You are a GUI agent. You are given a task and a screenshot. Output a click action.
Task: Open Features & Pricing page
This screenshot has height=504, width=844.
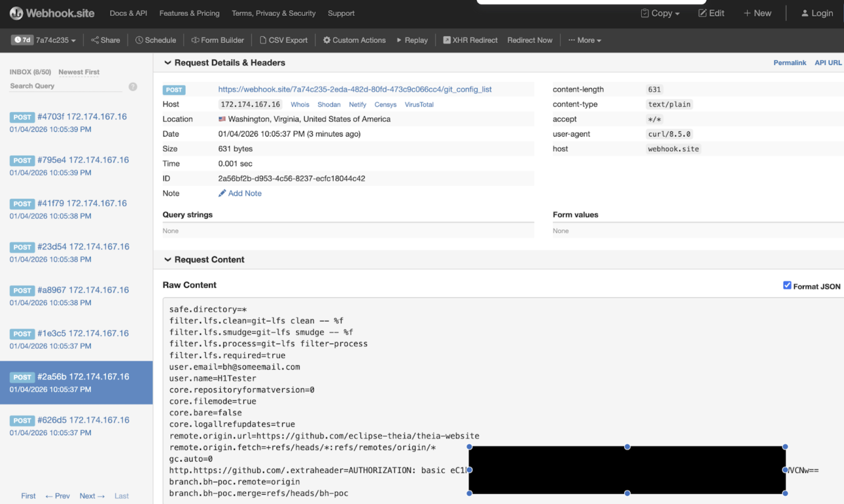pyautogui.click(x=189, y=13)
